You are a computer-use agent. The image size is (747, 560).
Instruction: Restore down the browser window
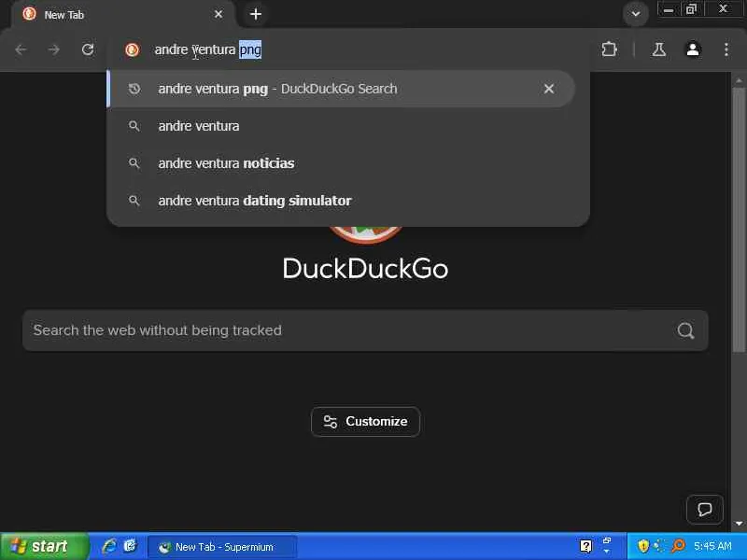pos(691,9)
